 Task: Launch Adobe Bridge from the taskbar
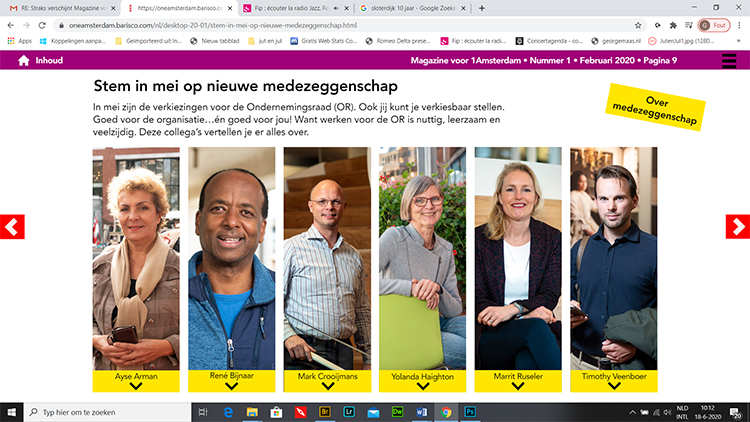[x=324, y=412]
